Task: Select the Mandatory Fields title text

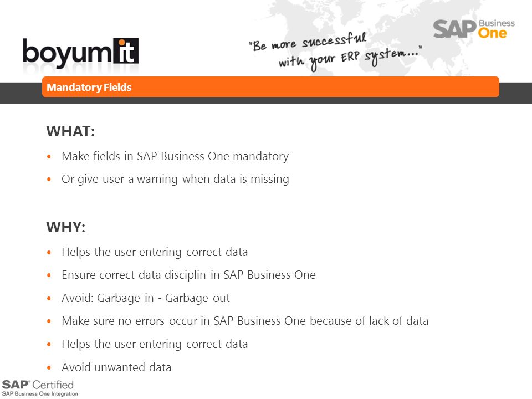Action: (89, 87)
